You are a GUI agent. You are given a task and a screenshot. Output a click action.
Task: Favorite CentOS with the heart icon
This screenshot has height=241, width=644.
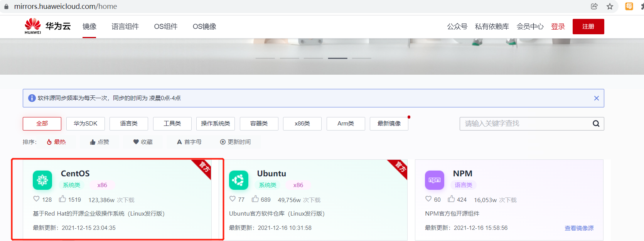(36, 199)
